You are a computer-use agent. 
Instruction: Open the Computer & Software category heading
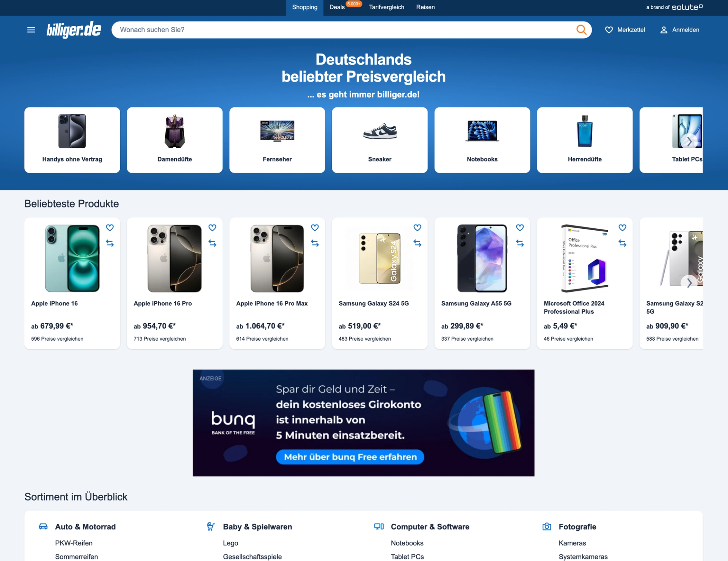(x=430, y=526)
